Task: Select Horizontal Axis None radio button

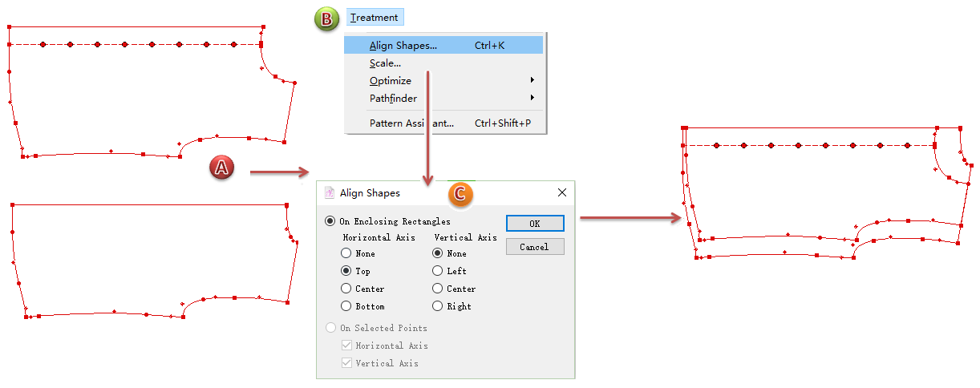Action: pyautogui.click(x=346, y=253)
